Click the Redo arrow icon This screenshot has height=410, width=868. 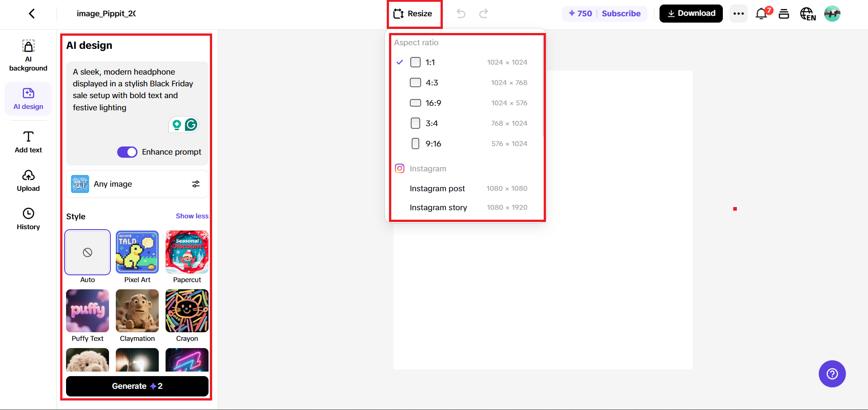pyautogui.click(x=484, y=14)
